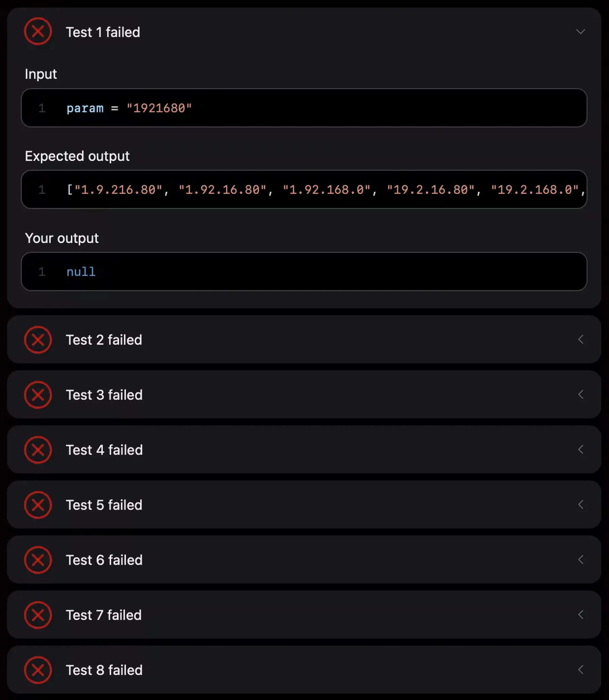Expand Test 2 with its chevron arrow
Viewport: 609px width, 700px height.
coord(580,339)
